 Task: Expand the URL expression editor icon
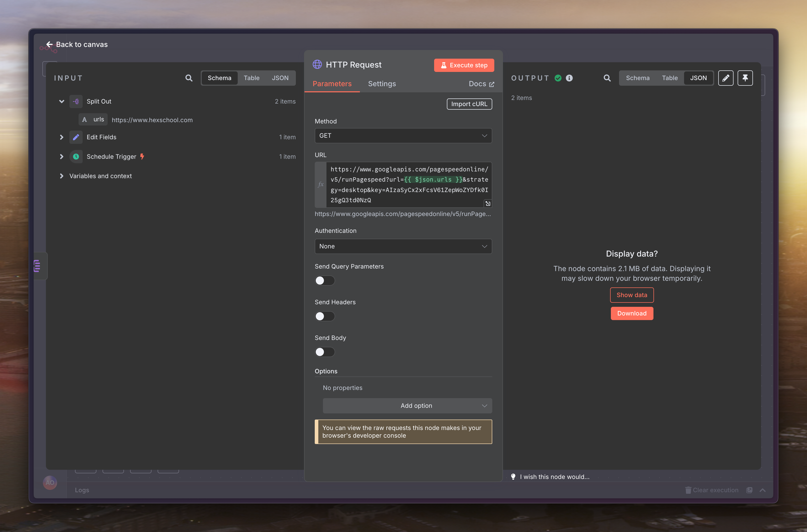[x=488, y=204]
